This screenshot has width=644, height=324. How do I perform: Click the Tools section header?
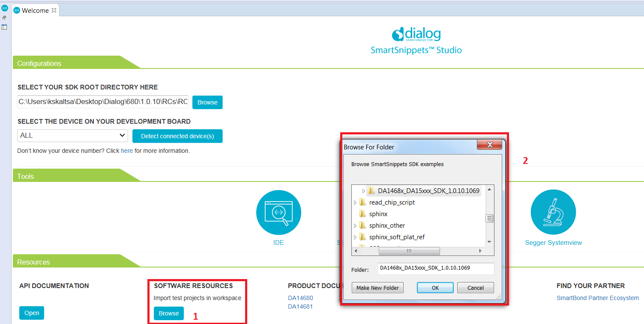point(26,176)
